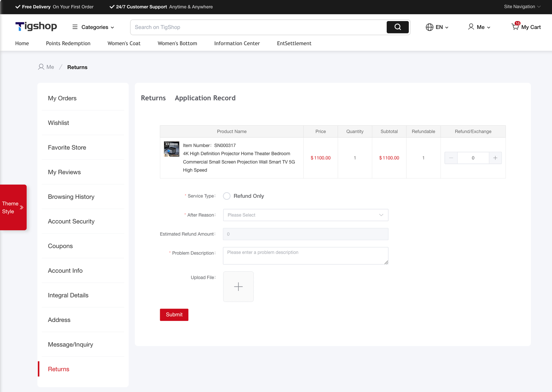Expand the Me account dropdown
Viewport: 552px width, 392px height.
[x=479, y=27]
